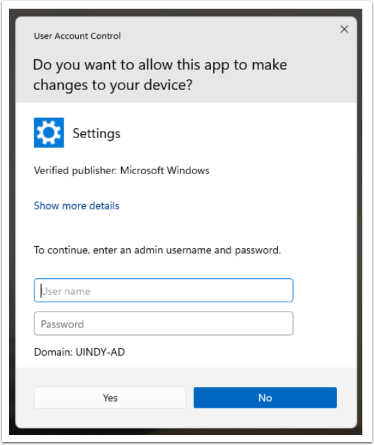The height and width of the screenshot is (445, 374).
Task: Focus the Password field
Action: [163, 323]
